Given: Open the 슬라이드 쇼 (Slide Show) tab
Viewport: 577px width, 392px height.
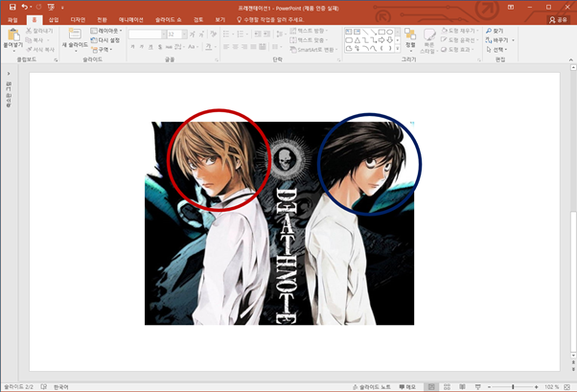Looking at the screenshot, I should pos(168,20).
